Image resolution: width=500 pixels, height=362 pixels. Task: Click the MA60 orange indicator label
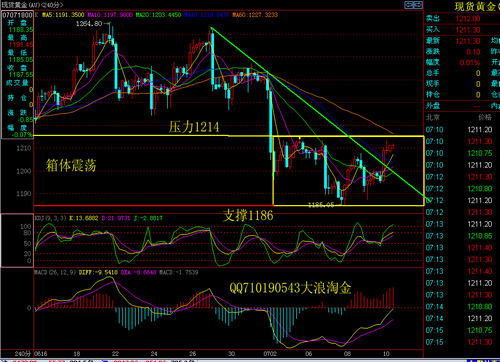255,15
